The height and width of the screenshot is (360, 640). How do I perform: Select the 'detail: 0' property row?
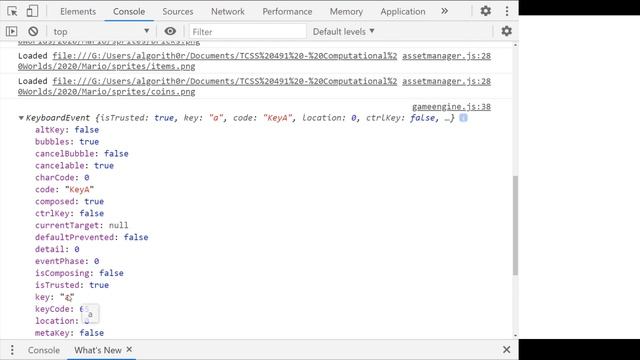tap(57, 249)
